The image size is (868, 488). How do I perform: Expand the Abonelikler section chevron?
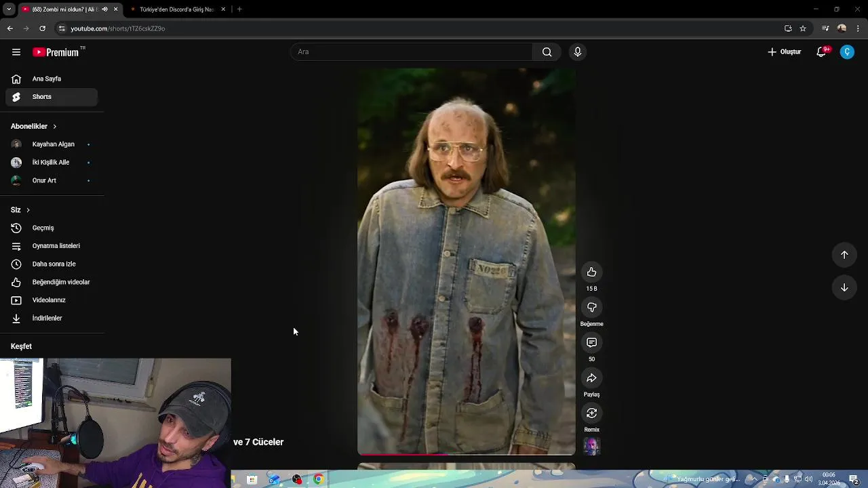pos(54,127)
